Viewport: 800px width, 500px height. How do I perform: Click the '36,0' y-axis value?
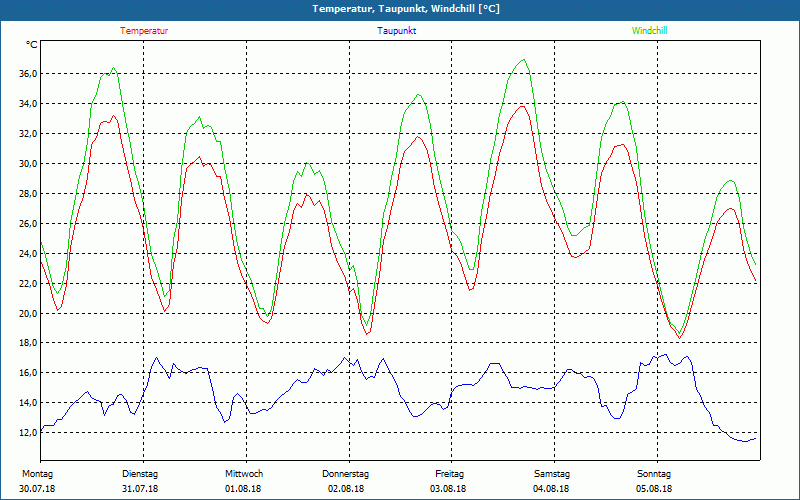click(x=28, y=73)
